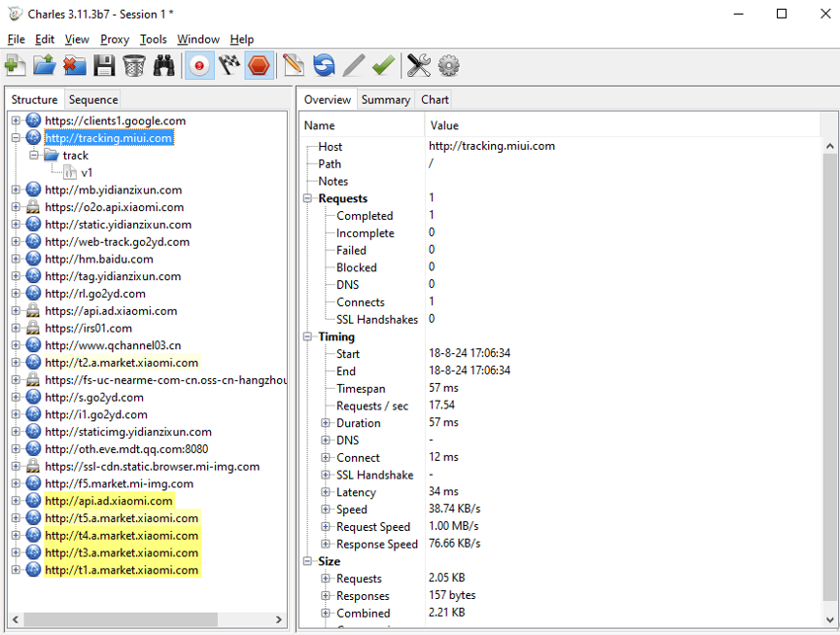This screenshot has height=635, width=840.
Task: Open the Tools menu
Action: pos(154,39)
